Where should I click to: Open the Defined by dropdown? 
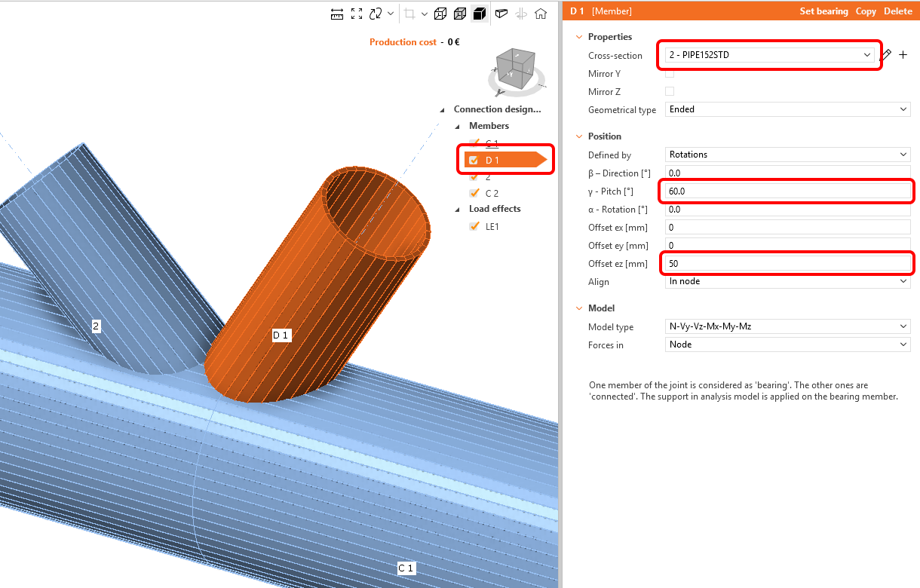click(x=788, y=155)
